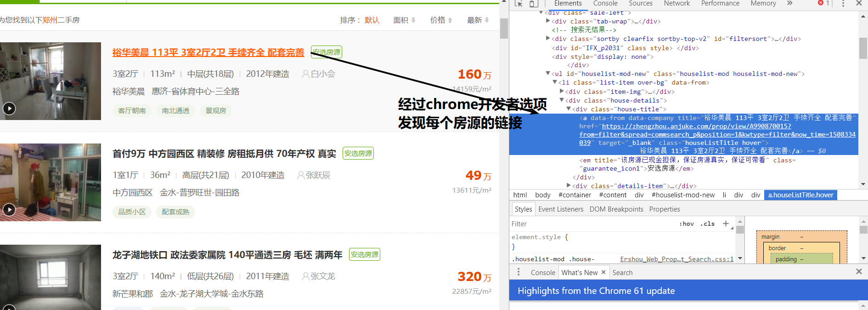Image resolution: width=868 pixels, height=310 pixels.
Task: Focus the Styles Filter input
Action: [x=592, y=224]
